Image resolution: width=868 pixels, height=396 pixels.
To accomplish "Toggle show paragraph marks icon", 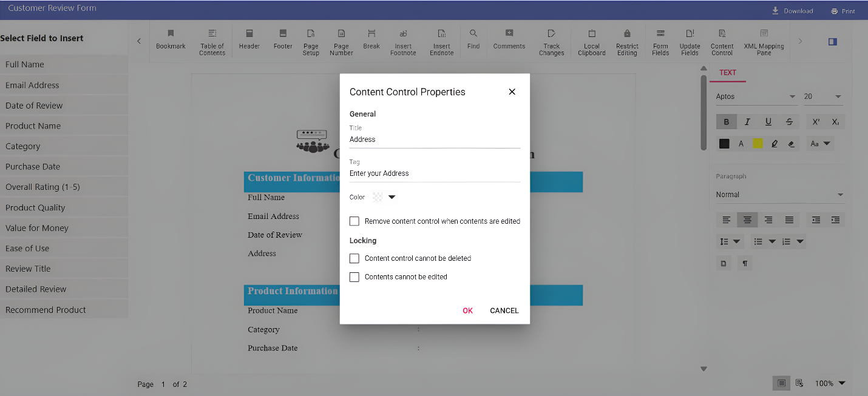I will 745,263.
